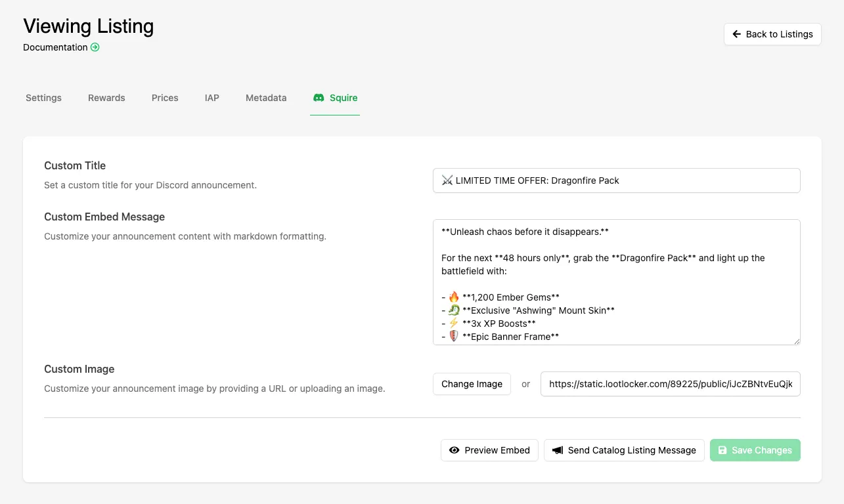Click the left arrow in Back to Listings
This screenshot has width=844, height=504.
click(x=737, y=34)
